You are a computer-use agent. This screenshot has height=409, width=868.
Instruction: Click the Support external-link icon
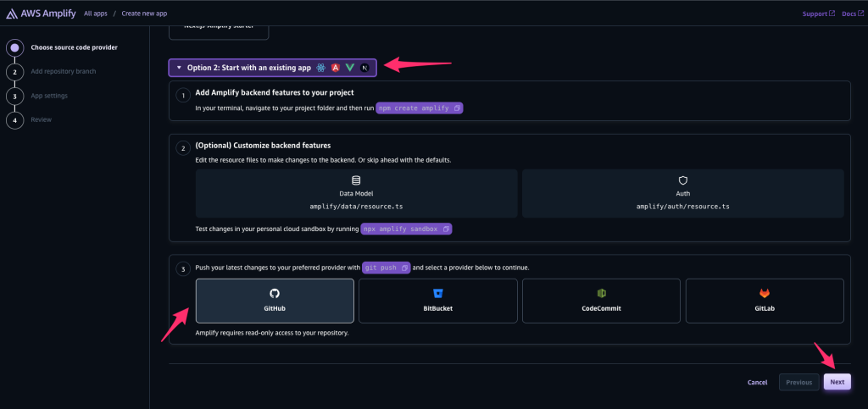tap(832, 14)
